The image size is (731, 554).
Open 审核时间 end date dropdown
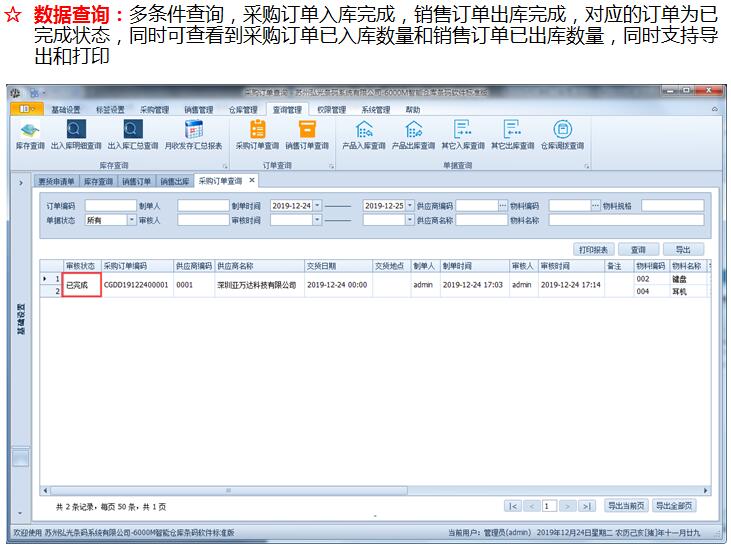409,220
